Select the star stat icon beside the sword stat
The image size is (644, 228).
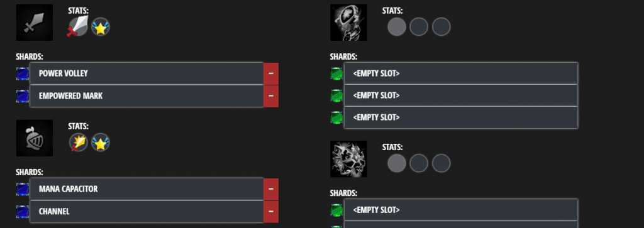pos(100,27)
